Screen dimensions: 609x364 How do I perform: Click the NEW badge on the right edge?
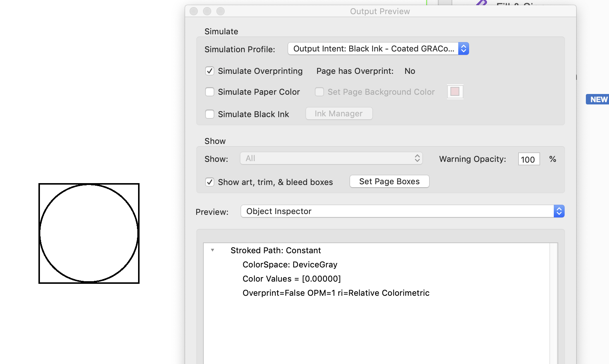[x=597, y=99]
